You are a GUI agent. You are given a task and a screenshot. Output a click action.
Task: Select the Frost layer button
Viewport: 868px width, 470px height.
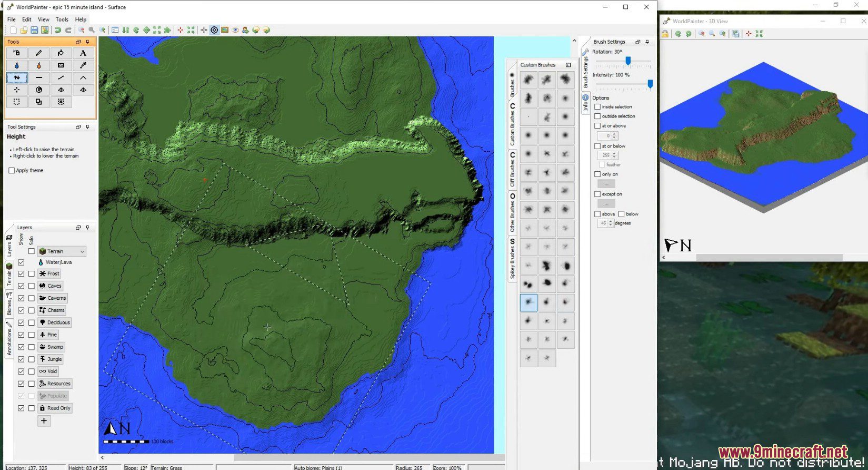pyautogui.click(x=49, y=273)
